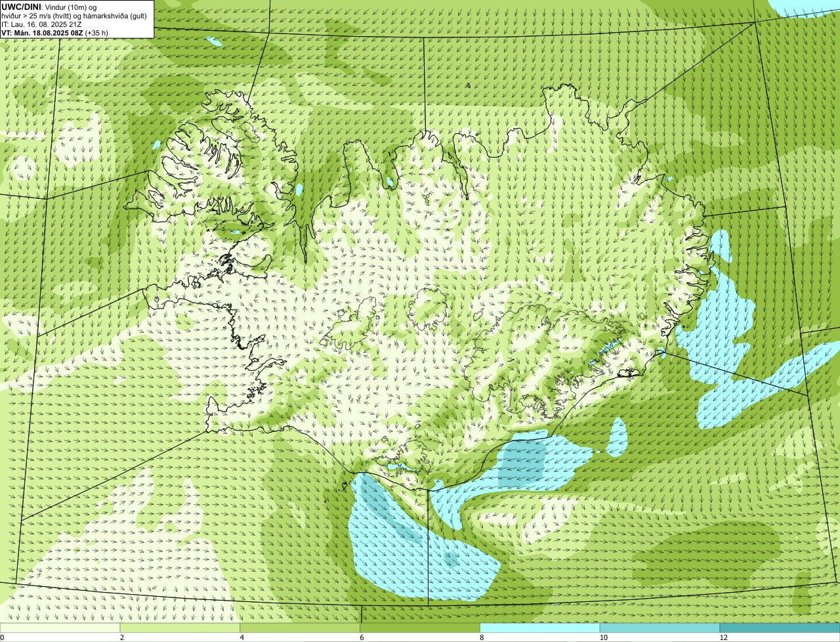
Task: Click the legend scale label "4"
Action: 242,637
